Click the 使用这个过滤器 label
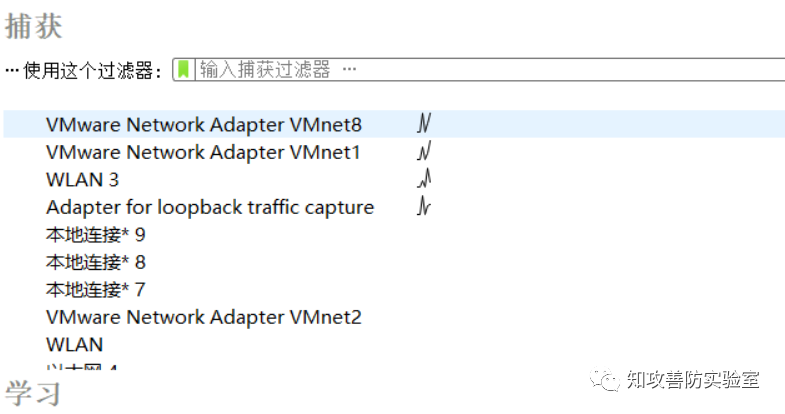The width and height of the screenshot is (785, 414). (92, 71)
